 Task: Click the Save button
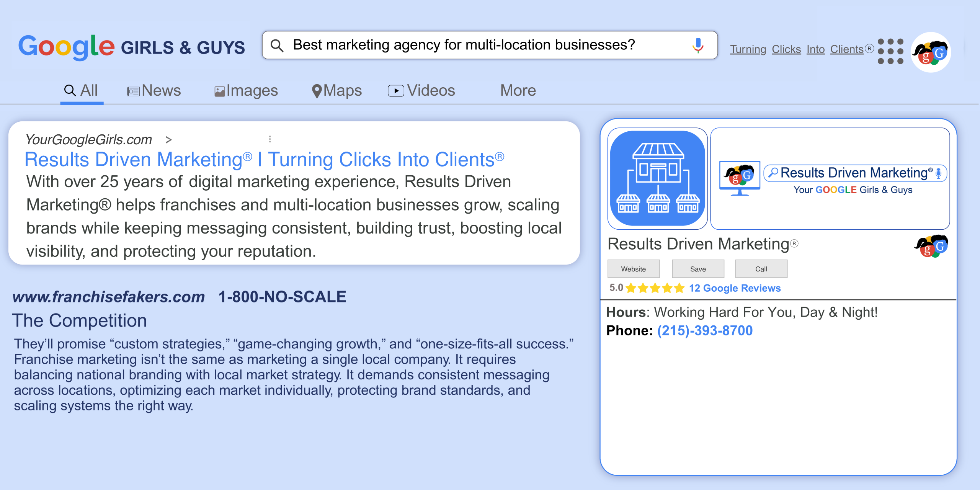coord(698,269)
